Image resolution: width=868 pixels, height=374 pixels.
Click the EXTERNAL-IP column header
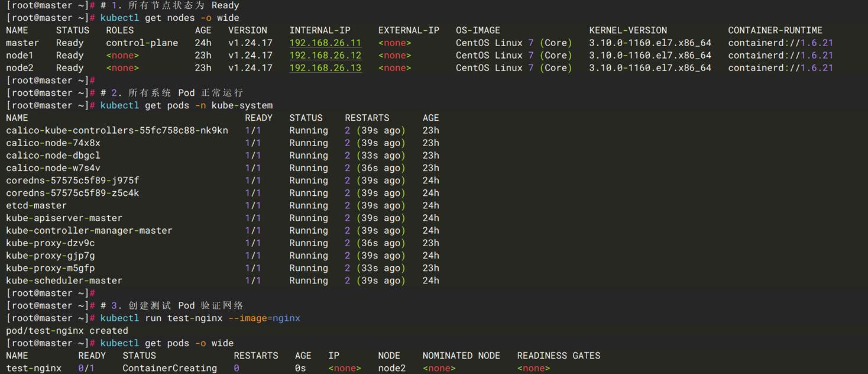coord(409,30)
